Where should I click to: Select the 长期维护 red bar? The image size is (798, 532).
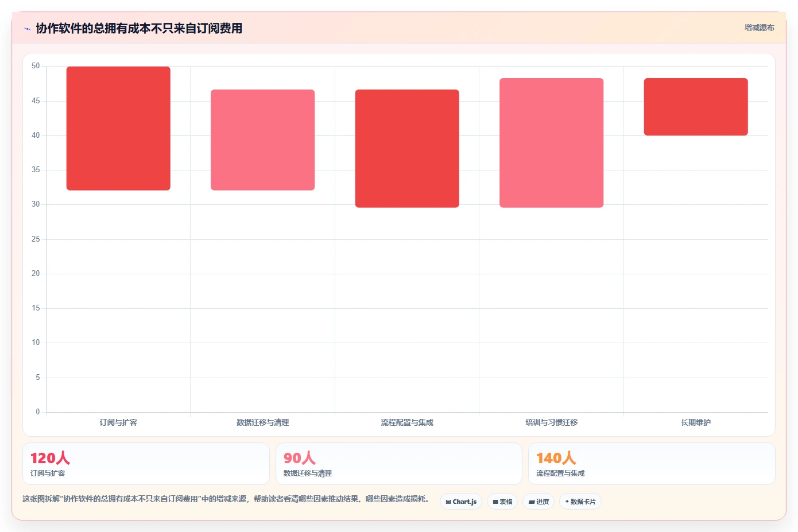(696, 107)
